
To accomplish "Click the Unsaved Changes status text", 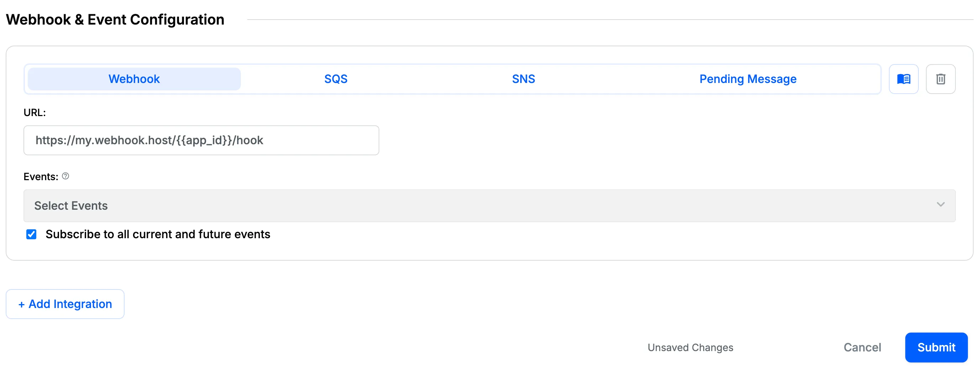I will click(x=690, y=348).
